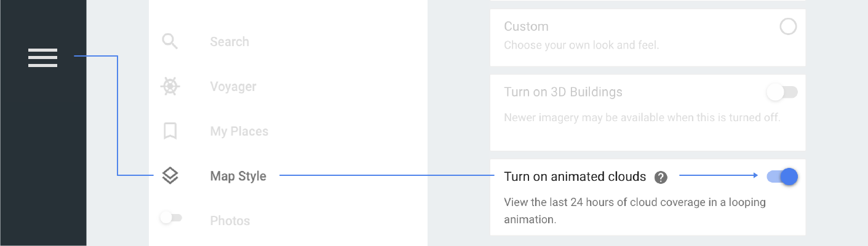Viewport: 868px width, 246px height.
Task: Click the Photos menu label
Action: (x=229, y=221)
